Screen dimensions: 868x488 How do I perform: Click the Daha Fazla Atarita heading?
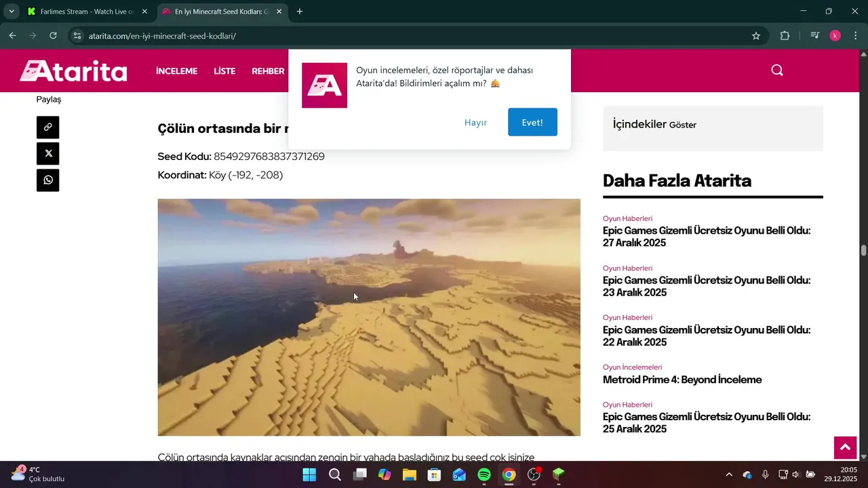click(x=677, y=181)
